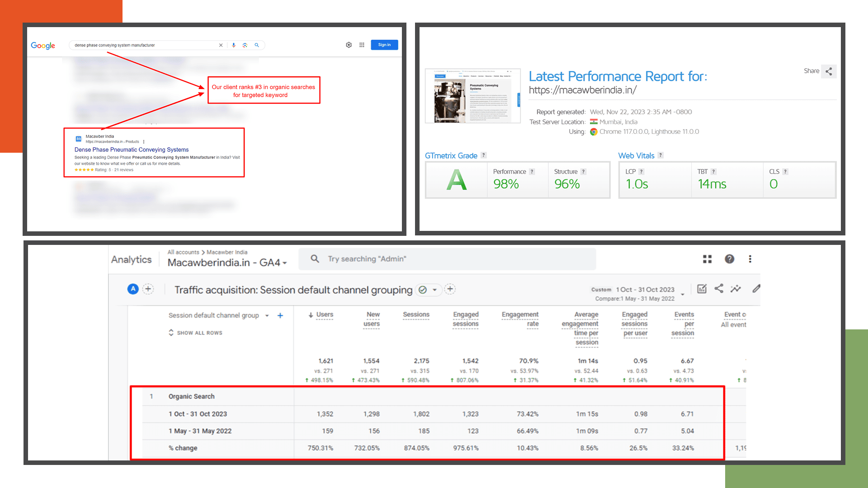
Task: Open the GTmetrix page screenshot thumbnail
Action: pyautogui.click(x=473, y=96)
